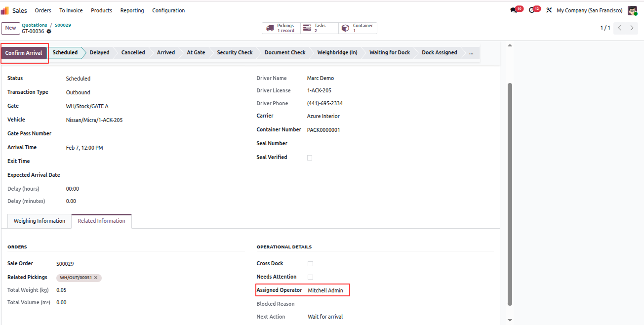Image resolution: width=644 pixels, height=325 pixels.
Task: Open the Sales app logo icon
Action: [x=5, y=10]
